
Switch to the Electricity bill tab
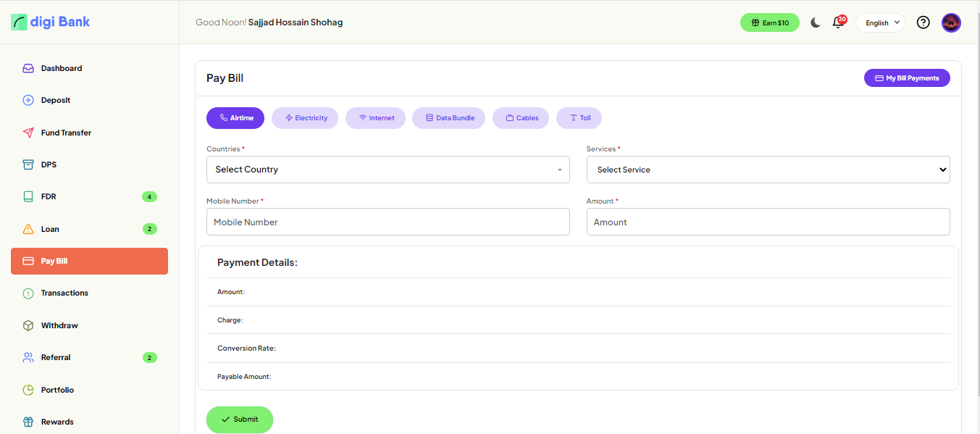[305, 118]
